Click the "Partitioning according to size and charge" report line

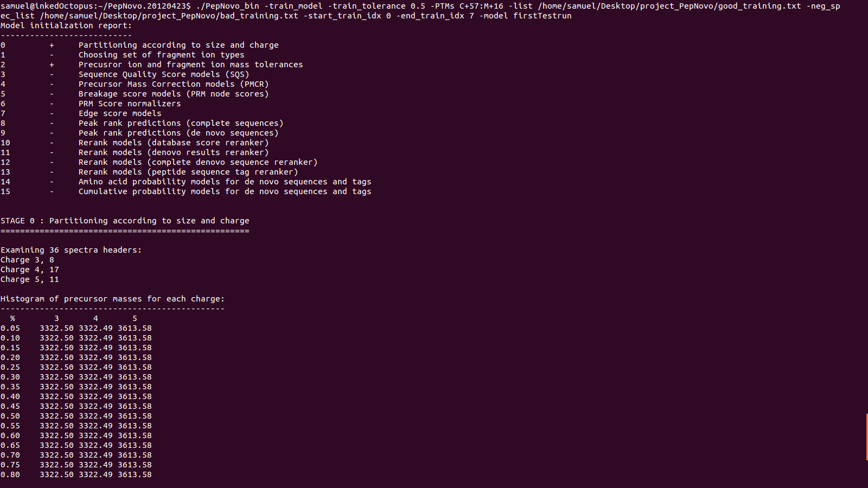pos(178,46)
